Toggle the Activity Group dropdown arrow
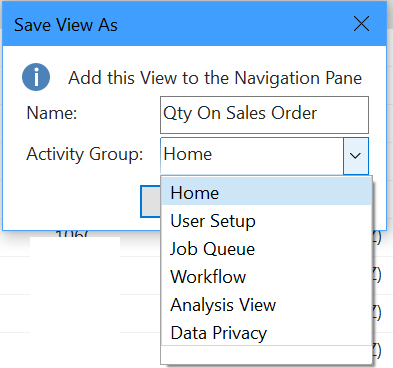 pos(356,156)
